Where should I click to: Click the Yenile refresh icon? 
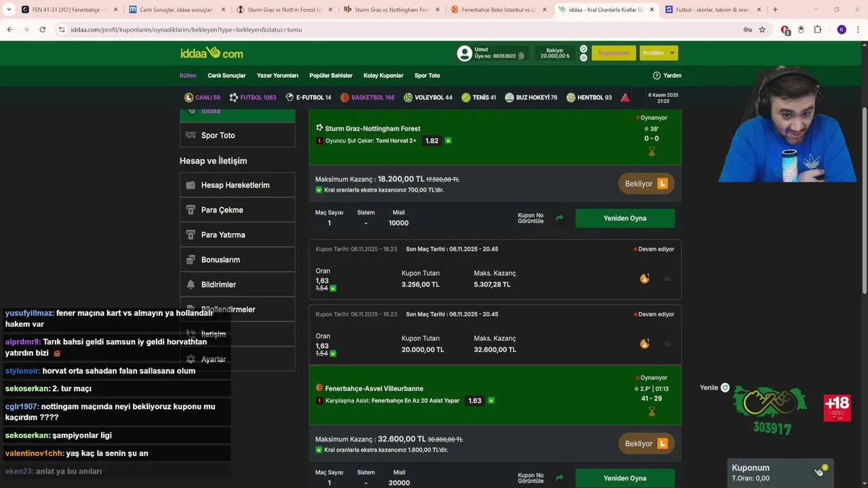point(725,388)
